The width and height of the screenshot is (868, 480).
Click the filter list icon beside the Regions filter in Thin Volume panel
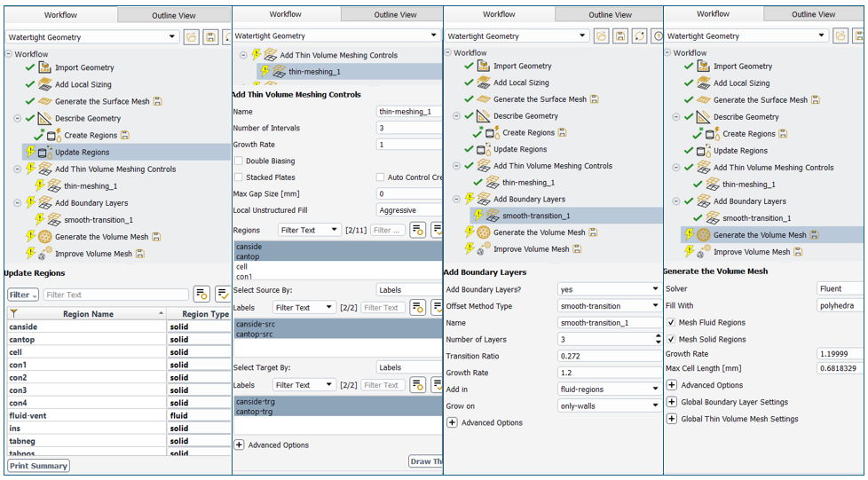point(417,230)
